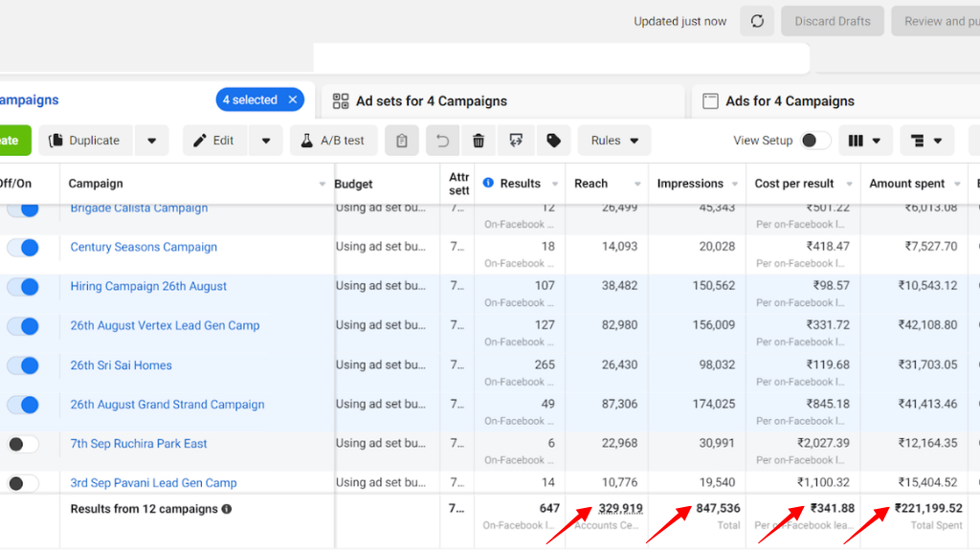
Task: Enable the 7th Sep Ruchira Park East toggle
Action: point(23,444)
